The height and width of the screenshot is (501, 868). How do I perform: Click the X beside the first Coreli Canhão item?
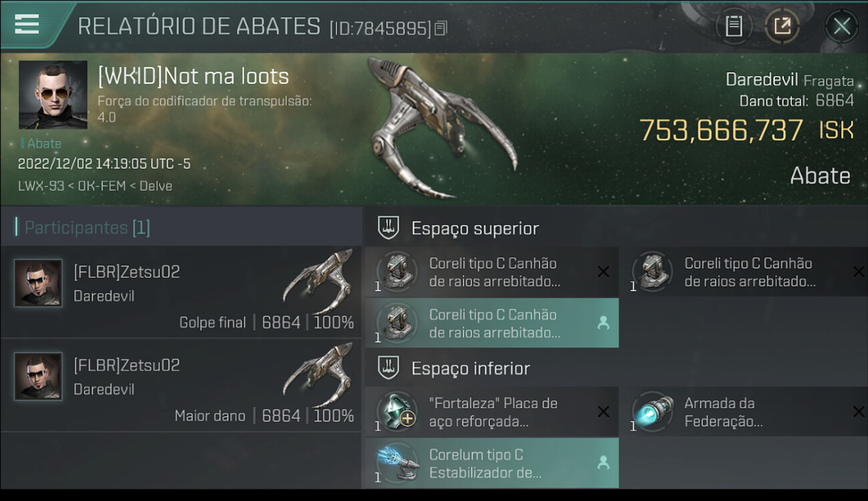[x=603, y=271]
